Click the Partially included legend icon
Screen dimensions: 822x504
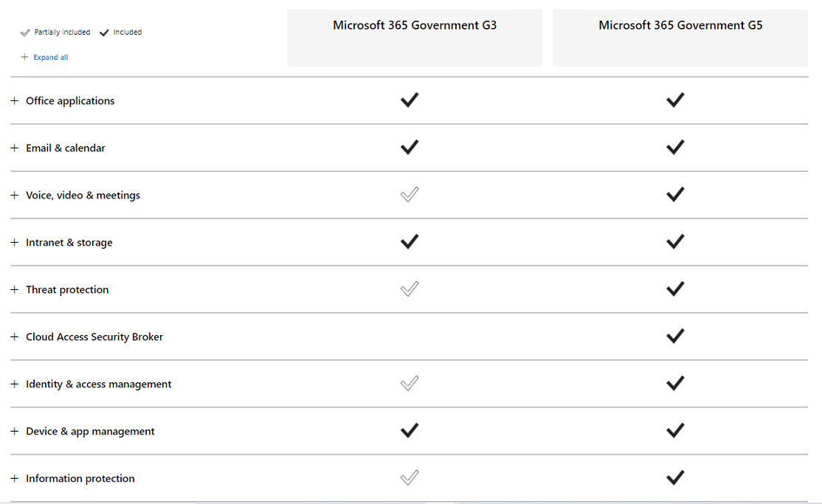click(25, 32)
